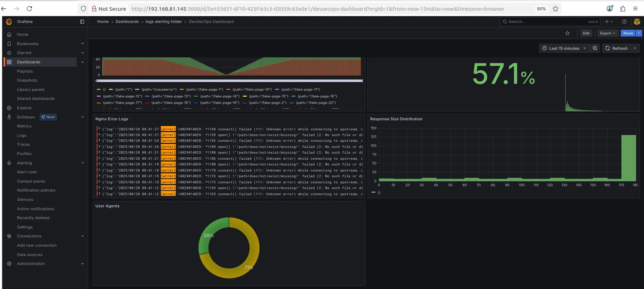Click the Edit dashboard button
This screenshot has width=644, height=289.
(586, 33)
